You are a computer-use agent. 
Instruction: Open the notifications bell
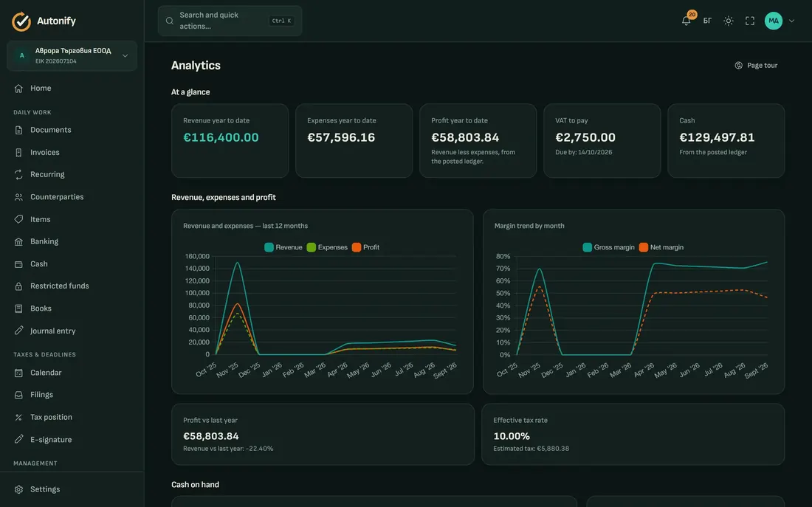[x=687, y=21]
